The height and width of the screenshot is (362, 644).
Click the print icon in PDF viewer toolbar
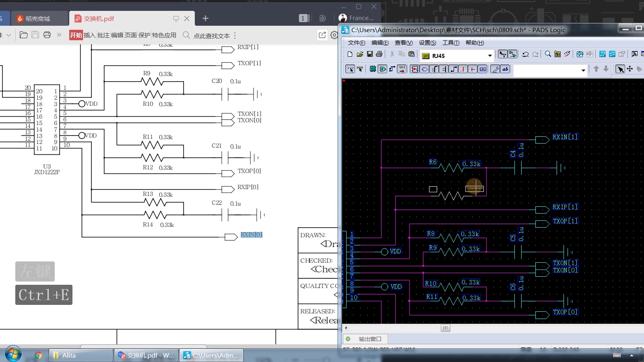[x=47, y=35]
